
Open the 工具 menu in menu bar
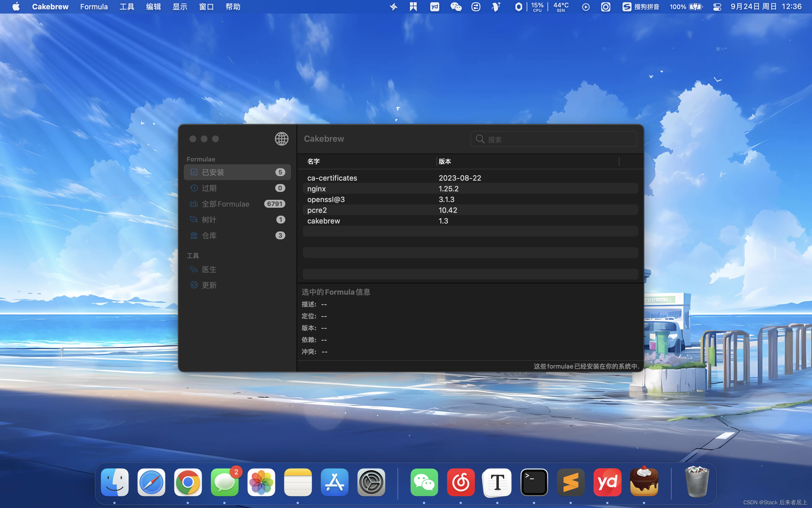pyautogui.click(x=127, y=7)
